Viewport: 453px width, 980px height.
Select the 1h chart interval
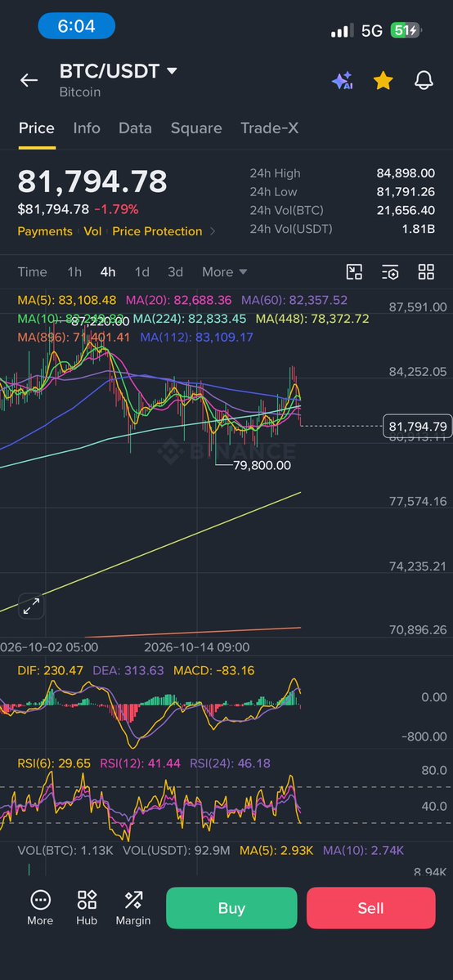point(74,272)
